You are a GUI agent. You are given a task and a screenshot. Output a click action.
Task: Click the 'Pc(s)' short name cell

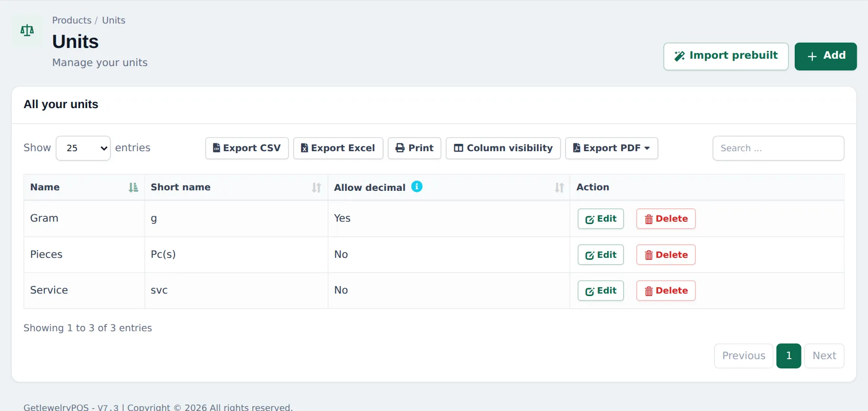[x=236, y=255]
